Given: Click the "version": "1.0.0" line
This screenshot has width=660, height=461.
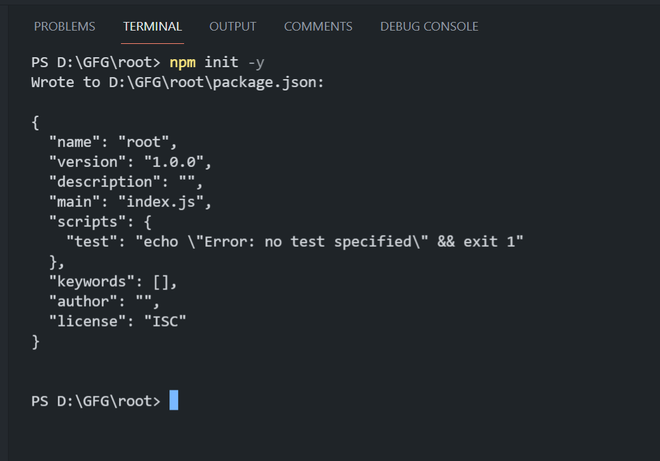Looking at the screenshot, I should [x=130, y=162].
